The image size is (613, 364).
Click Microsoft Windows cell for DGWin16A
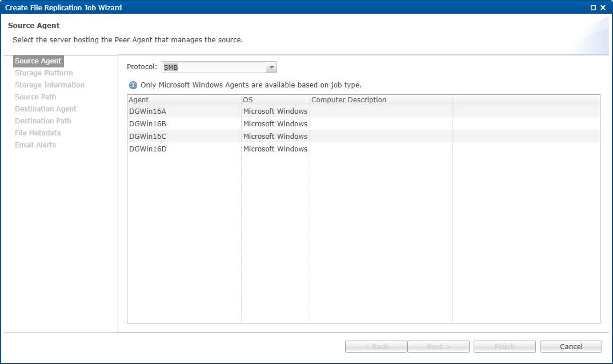(275, 111)
